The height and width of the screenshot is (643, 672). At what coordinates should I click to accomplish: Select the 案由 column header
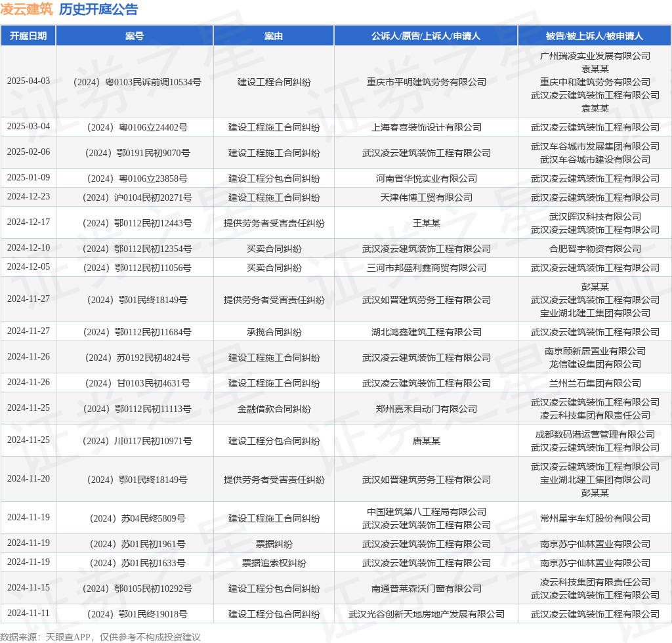point(274,36)
